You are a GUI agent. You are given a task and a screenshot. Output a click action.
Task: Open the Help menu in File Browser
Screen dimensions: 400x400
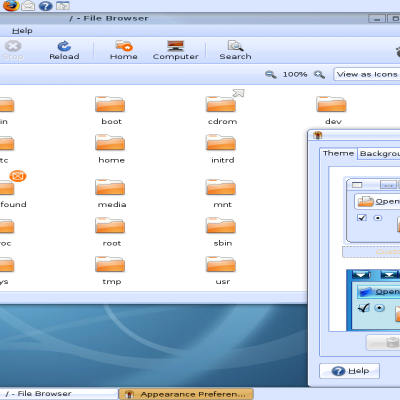(22, 31)
